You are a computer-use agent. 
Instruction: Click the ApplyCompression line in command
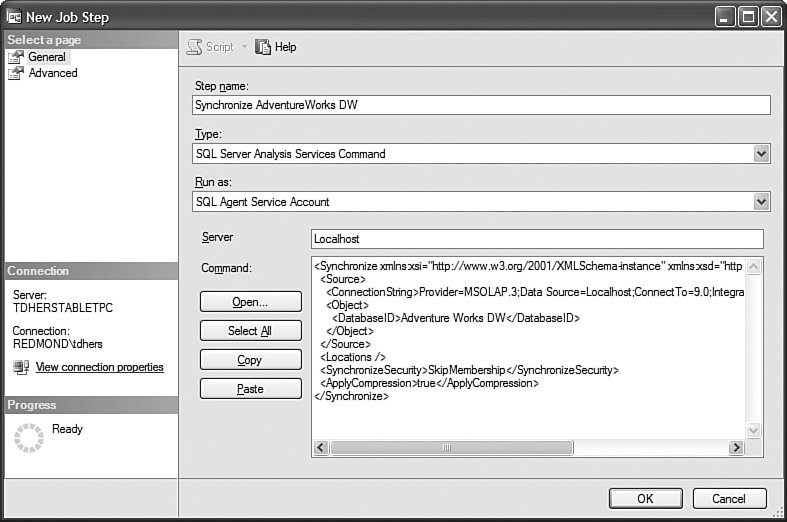tap(429, 383)
